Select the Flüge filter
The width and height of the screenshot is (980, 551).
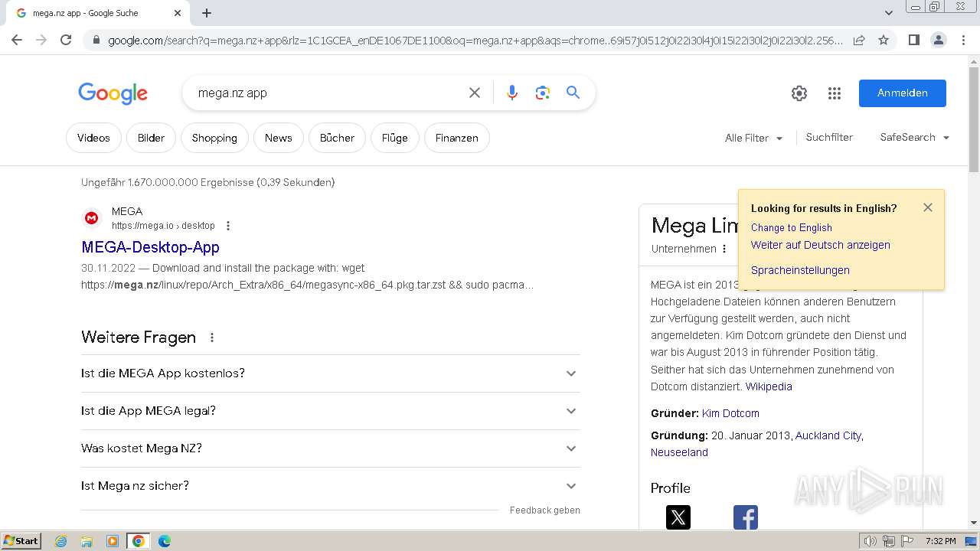tap(395, 138)
